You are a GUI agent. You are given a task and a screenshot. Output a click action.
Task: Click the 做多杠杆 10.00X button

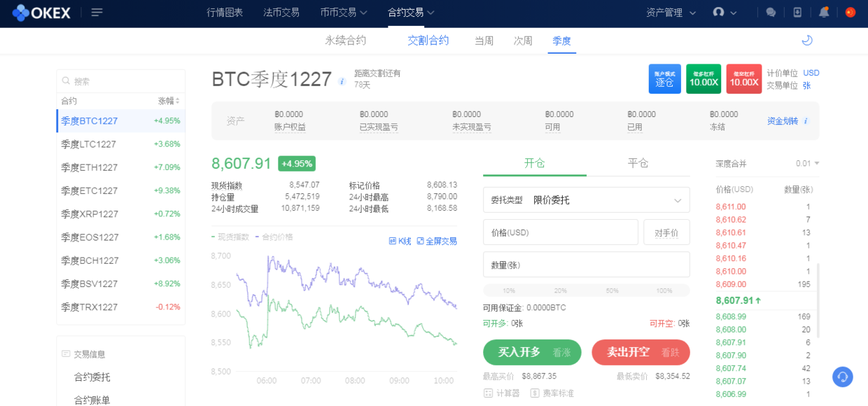pyautogui.click(x=703, y=79)
